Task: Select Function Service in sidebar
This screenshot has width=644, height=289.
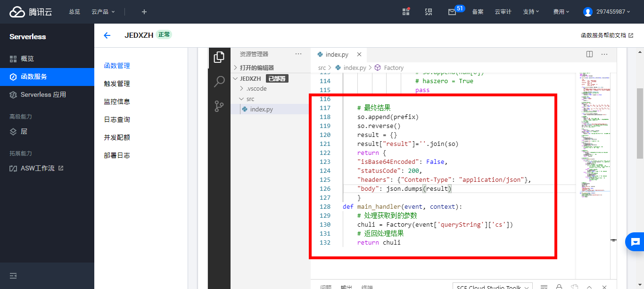Action: click(47, 77)
